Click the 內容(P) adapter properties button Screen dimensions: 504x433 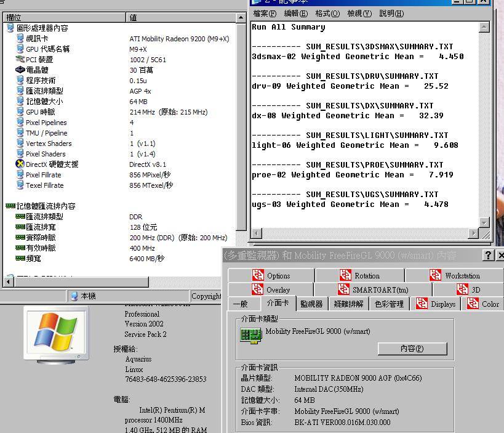tap(412, 349)
